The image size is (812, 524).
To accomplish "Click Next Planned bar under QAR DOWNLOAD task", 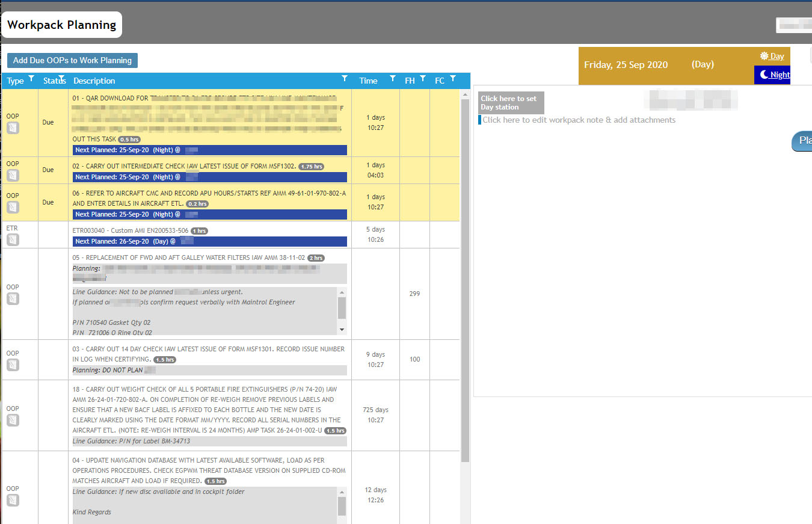I will click(x=210, y=150).
